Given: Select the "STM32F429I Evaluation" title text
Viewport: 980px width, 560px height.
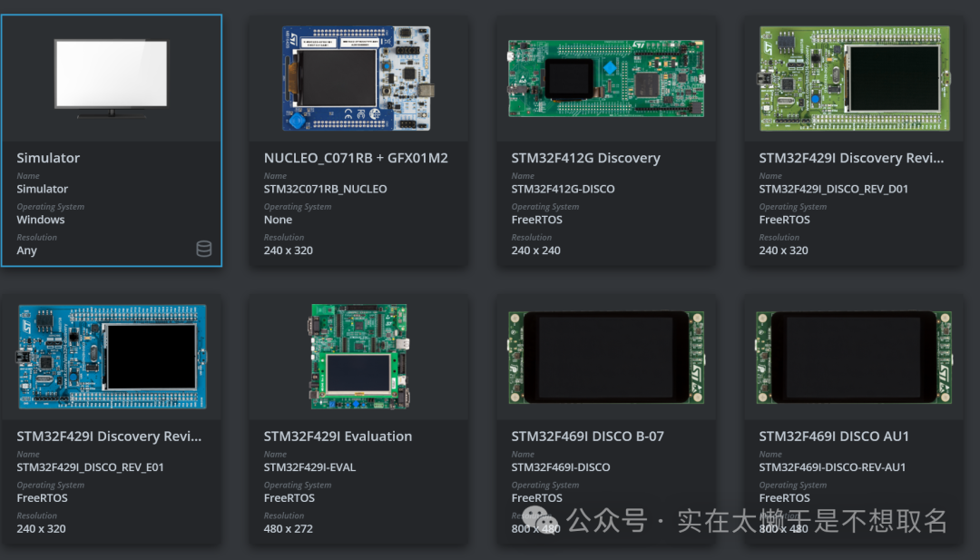Looking at the screenshot, I should pos(338,437).
